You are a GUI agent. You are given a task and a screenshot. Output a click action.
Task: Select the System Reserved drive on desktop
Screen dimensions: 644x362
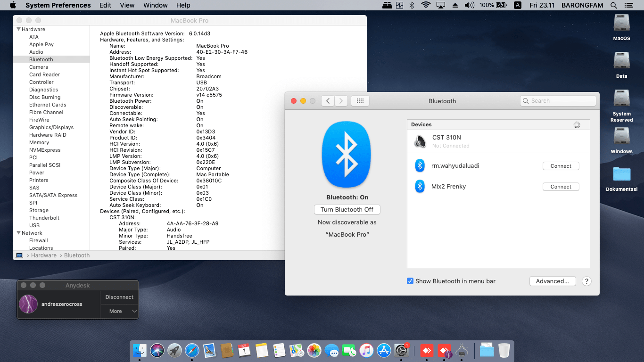coord(621,106)
